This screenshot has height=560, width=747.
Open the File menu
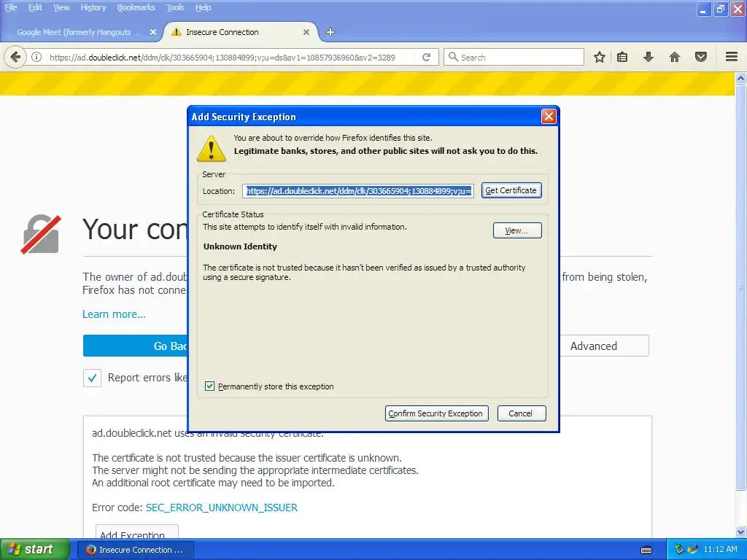click(x=10, y=7)
